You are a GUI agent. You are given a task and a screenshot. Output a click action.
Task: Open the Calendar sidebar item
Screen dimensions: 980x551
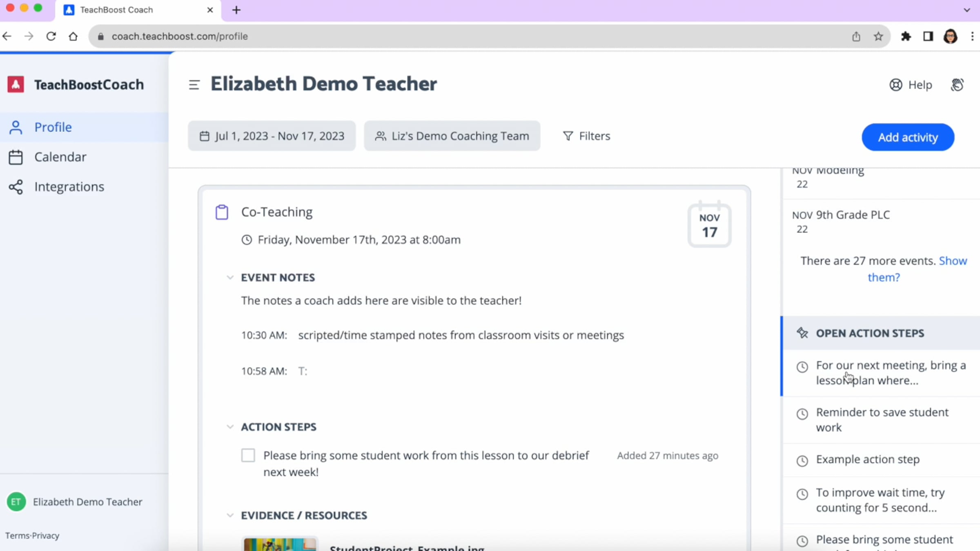[x=60, y=157]
